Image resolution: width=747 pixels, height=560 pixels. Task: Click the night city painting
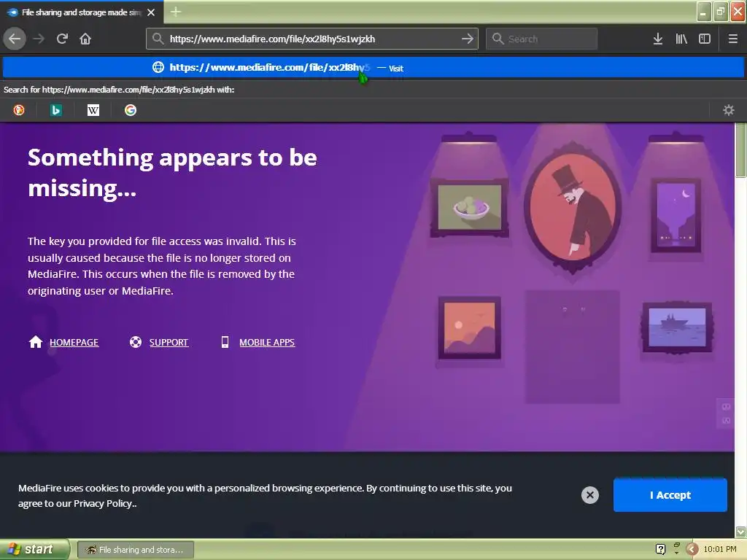pos(676,215)
